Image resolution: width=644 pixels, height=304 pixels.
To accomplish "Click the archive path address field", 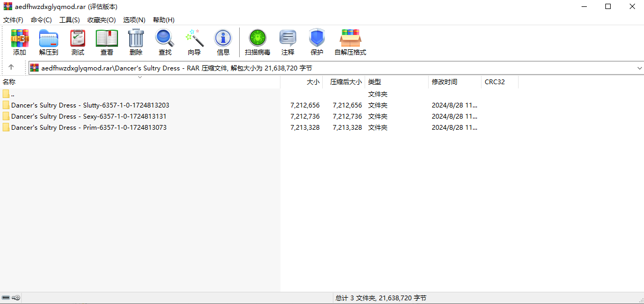I will coord(337,68).
